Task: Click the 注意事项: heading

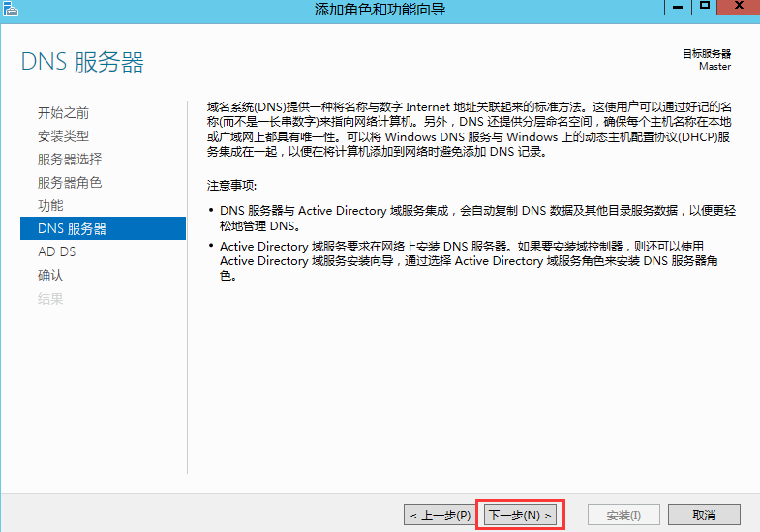Action: coord(231,186)
